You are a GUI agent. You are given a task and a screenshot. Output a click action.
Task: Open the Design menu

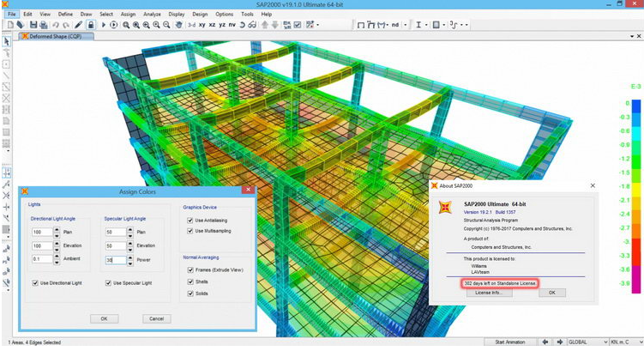point(200,14)
